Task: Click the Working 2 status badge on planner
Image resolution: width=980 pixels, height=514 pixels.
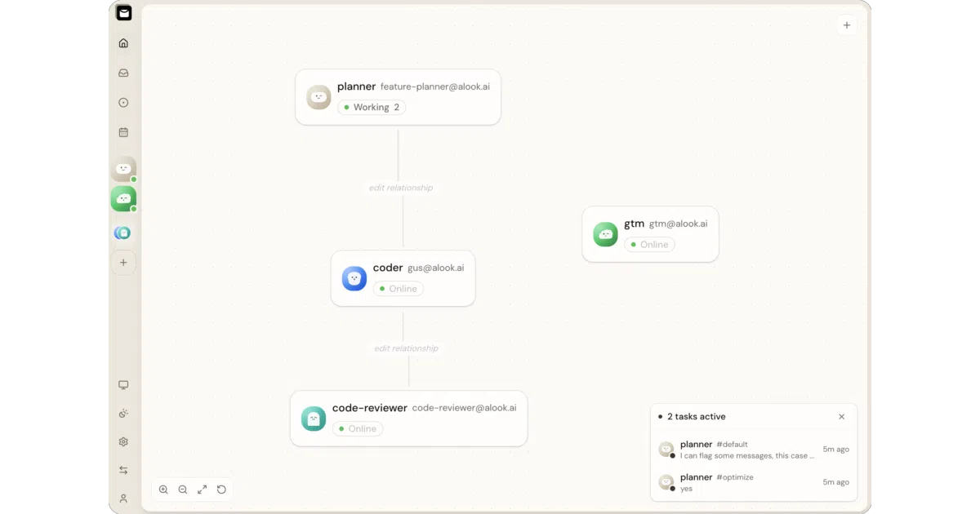Action: [372, 108]
